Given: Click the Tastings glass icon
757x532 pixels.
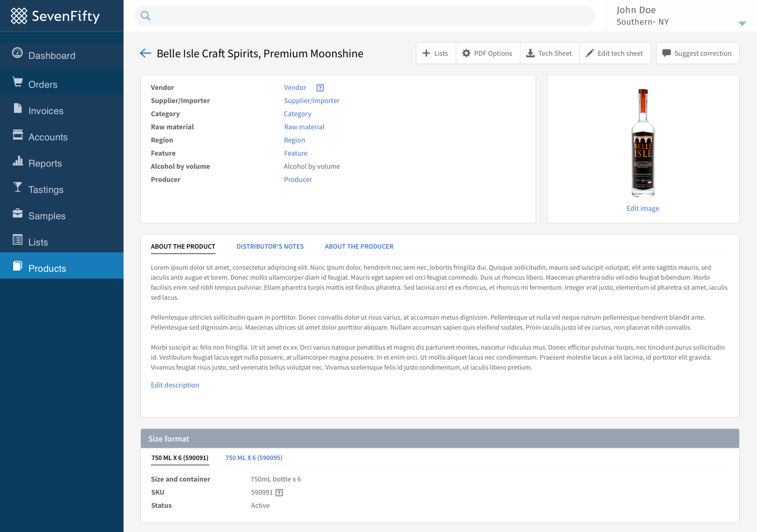Looking at the screenshot, I should (x=18, y=187).
